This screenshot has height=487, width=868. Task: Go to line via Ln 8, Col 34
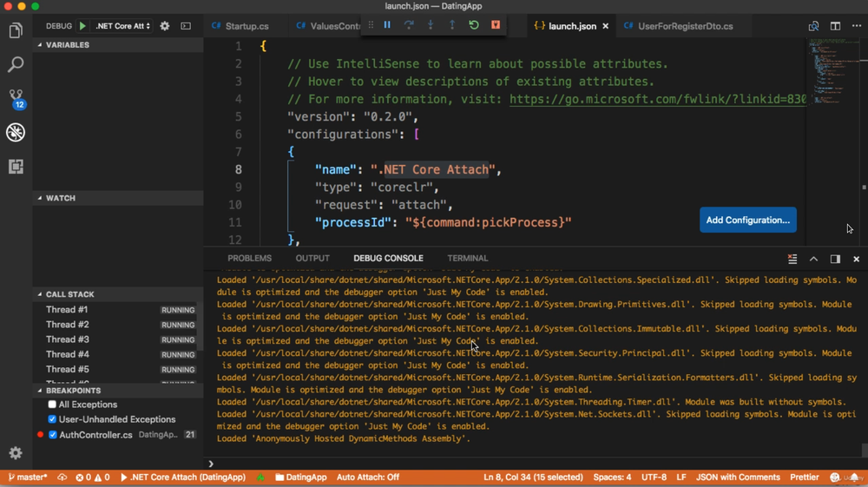click(533, 477)
